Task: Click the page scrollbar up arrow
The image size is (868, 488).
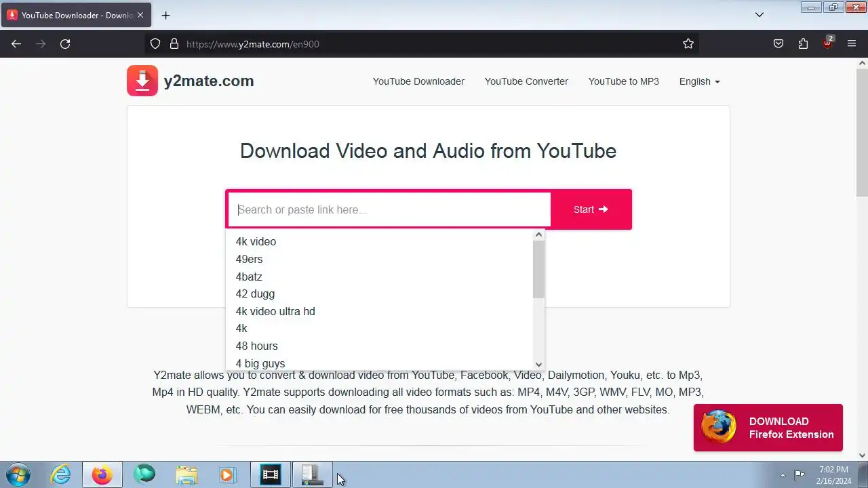Action: coord(862,63)
